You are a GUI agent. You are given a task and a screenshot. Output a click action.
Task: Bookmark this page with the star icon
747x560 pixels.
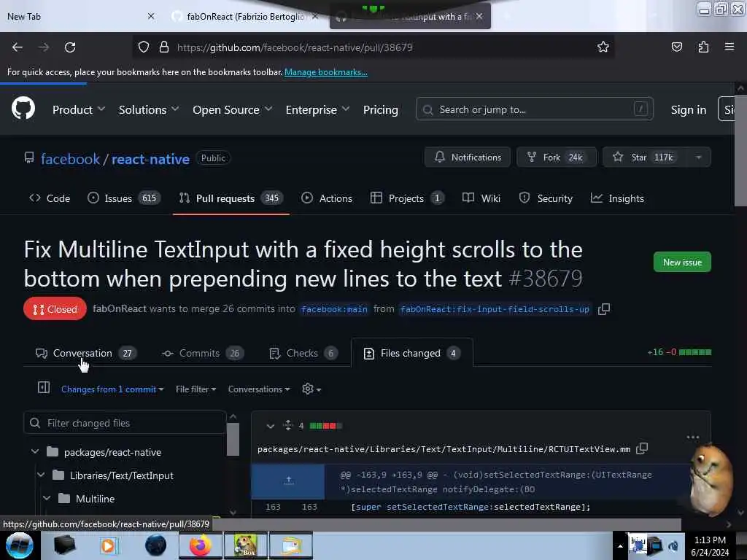coord(603,47)
